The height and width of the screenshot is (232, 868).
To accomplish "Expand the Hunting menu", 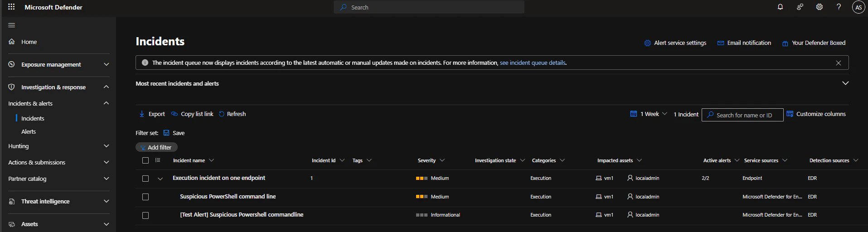I will (107, 146).
